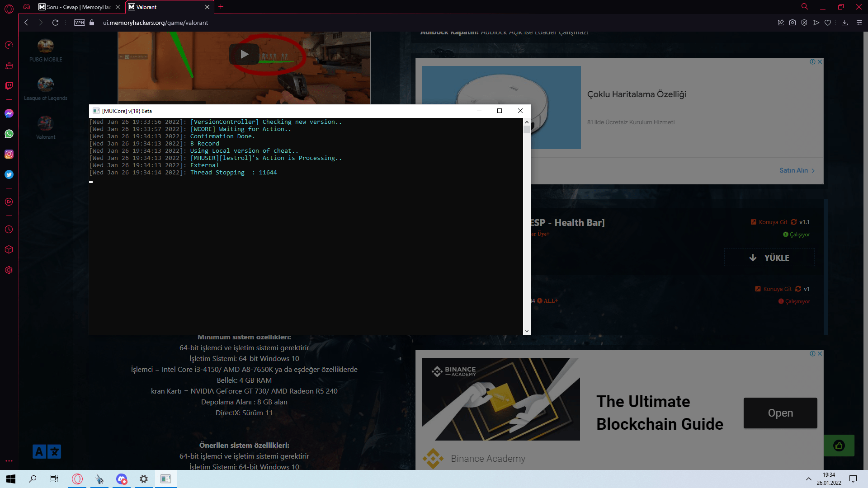Open Instagram in the sidebar
This screenshot has width=868, height=488.
pyautogui.click(x=9, y=154)
